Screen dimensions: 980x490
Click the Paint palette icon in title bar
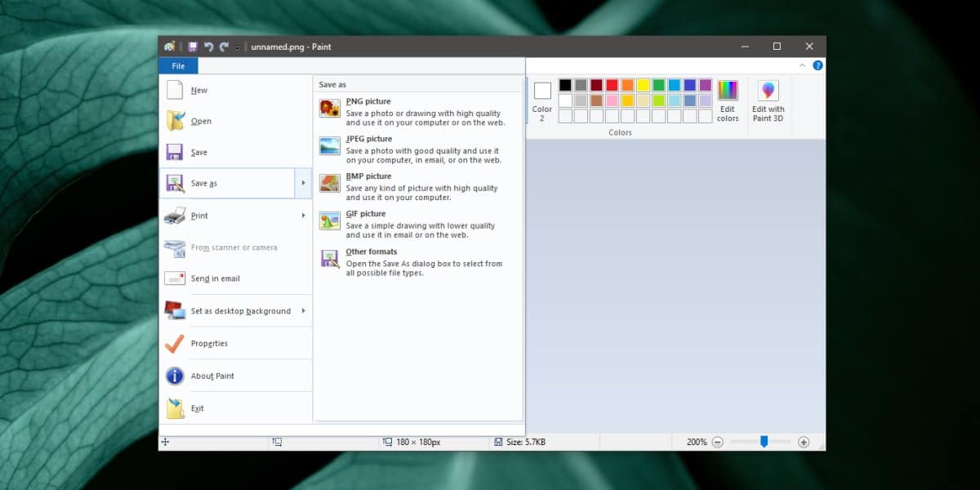point(169,47)
